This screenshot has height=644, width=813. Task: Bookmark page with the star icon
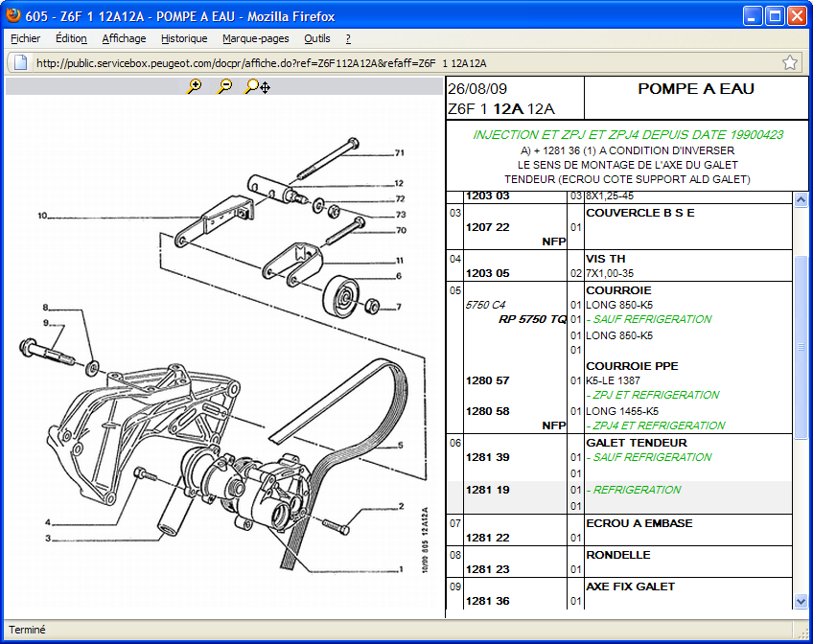(790, 63)
